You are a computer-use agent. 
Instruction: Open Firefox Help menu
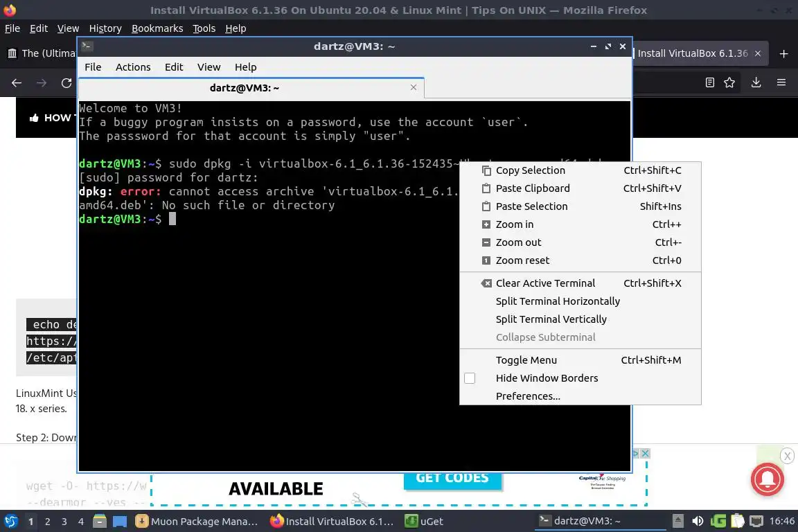(x=236, y=28)
